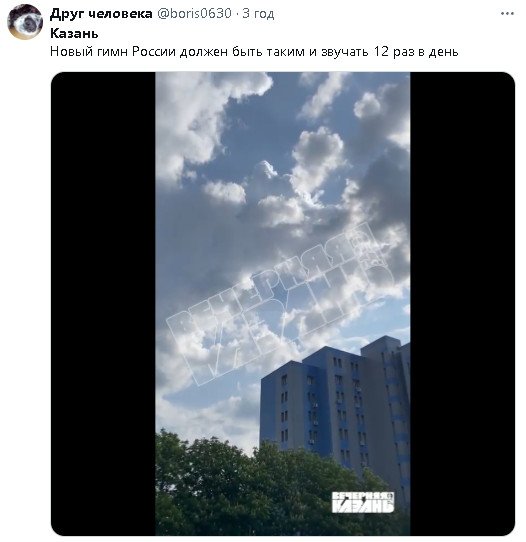The image size is (526, 542).
Task: Open the display name Друг человека
Action: point(101,14)
